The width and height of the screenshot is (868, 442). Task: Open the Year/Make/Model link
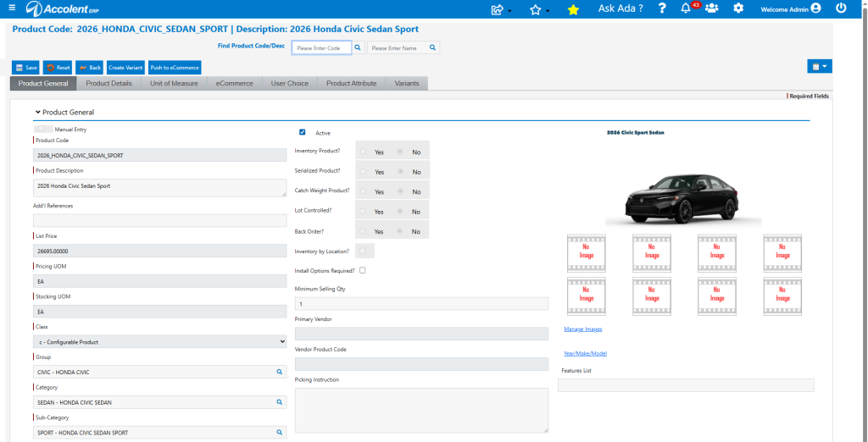[586, 353]
